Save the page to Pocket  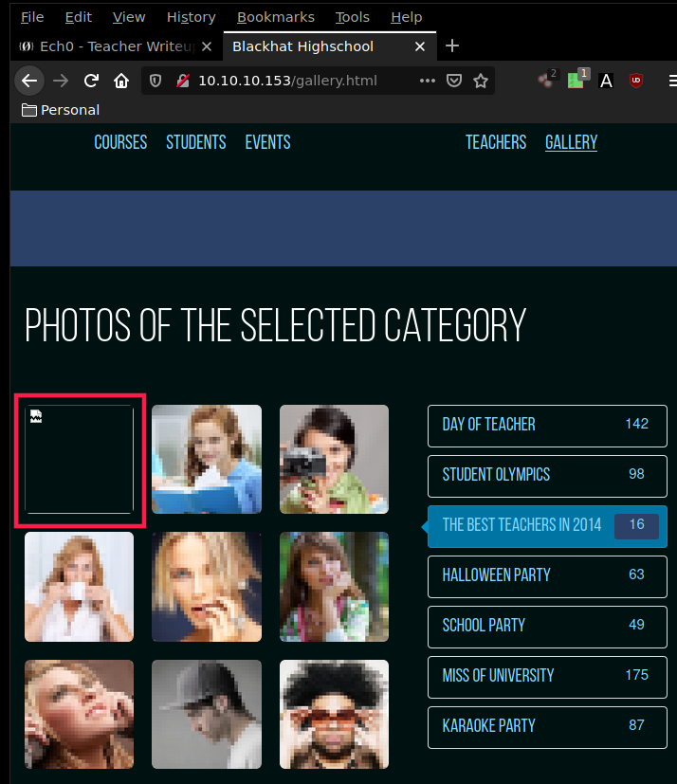pyautogui.click(x=454, y=81)
